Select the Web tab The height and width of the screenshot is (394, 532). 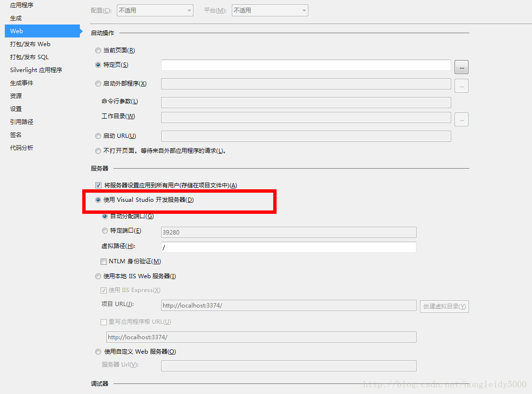[42, 31]
